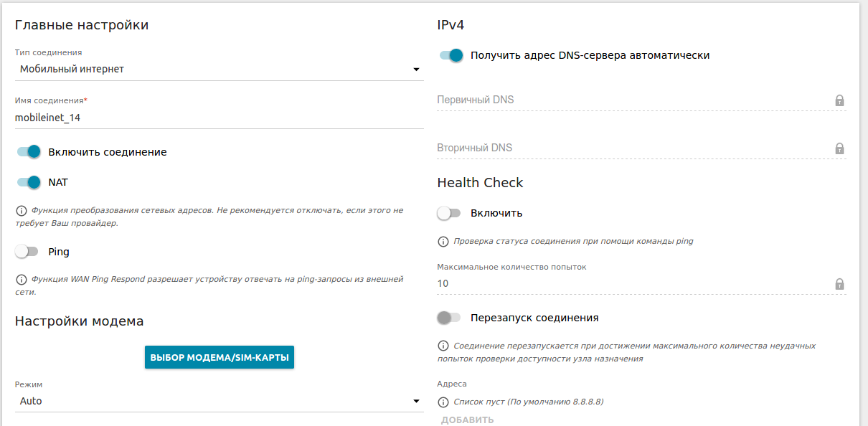This screenshot has height=426, width=868.
Task: Open the Тип соединения dropdown
Action: pyautogui.click(x=219, y=70)
